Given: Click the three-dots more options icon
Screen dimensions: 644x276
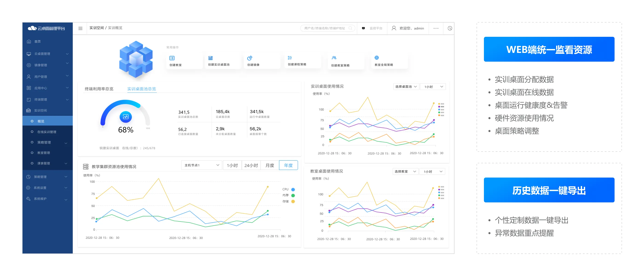Looking at the screenshot, I should 436,28.
